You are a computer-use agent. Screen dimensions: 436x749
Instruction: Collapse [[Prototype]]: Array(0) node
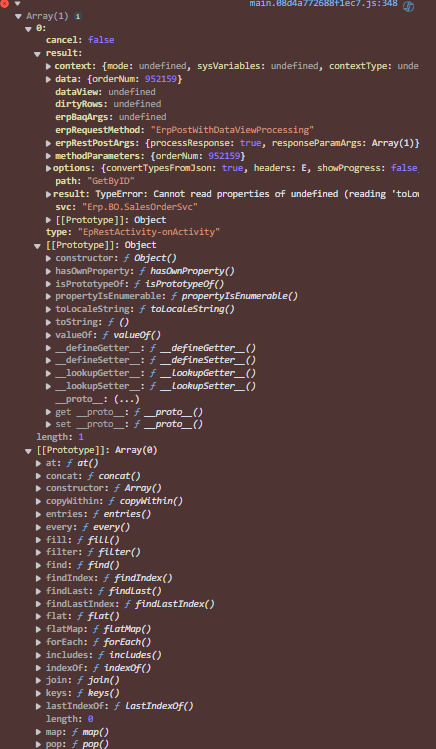(28, 450)
